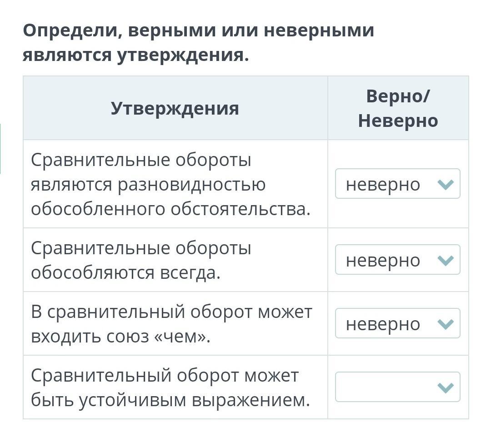Click the chevron arrow in the empty fourth dropdown
The image size is (491, 448).
(446, 388)
